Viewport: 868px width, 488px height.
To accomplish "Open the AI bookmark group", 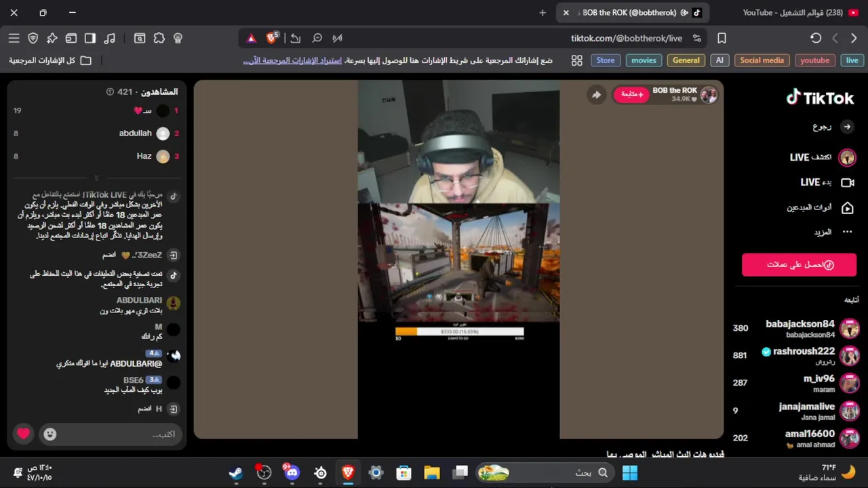I will pos(719,60).
